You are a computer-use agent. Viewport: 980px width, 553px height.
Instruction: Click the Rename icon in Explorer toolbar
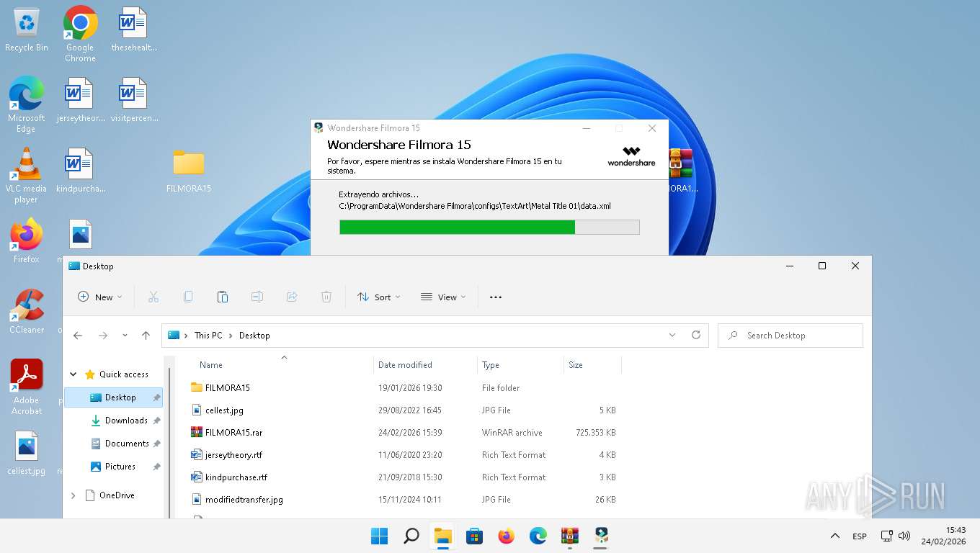(x=257, y=297)
